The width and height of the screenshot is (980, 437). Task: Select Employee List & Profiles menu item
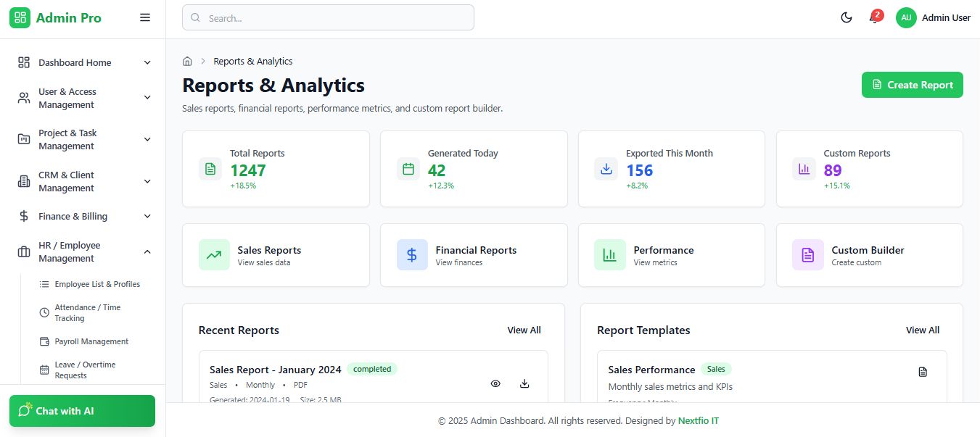pyautogui.click(x=97, y=284)
